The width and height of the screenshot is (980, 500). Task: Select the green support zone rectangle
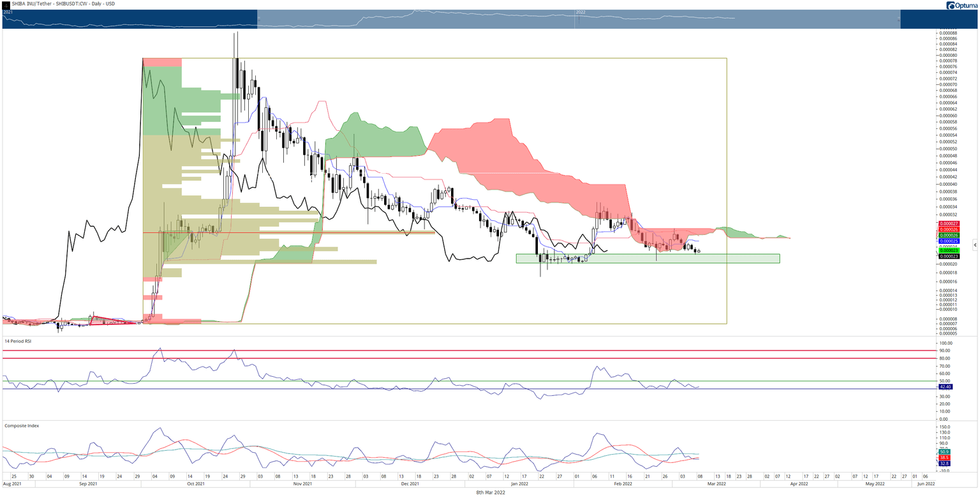click(648, 259)
